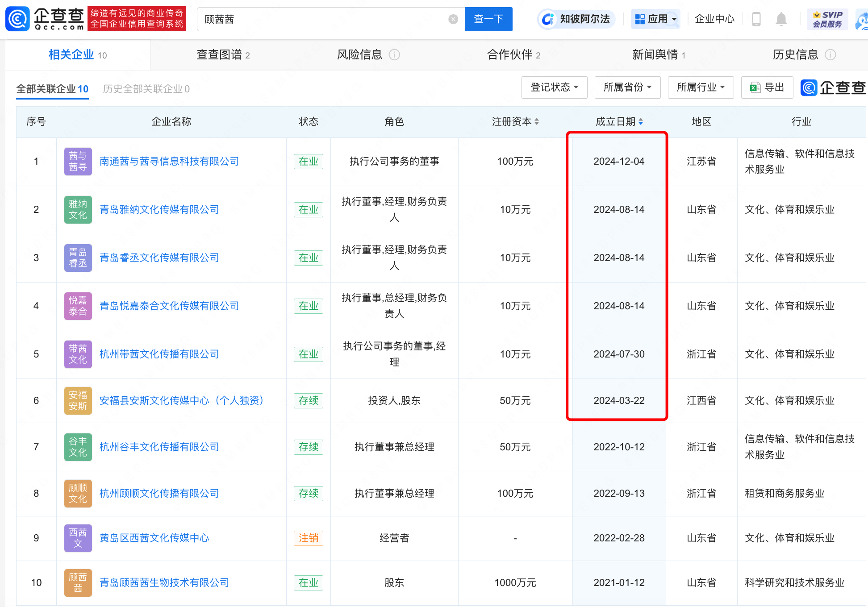Click 顾茜茜 company logo thumbnail
868x607 pixels.
[78, 583]
